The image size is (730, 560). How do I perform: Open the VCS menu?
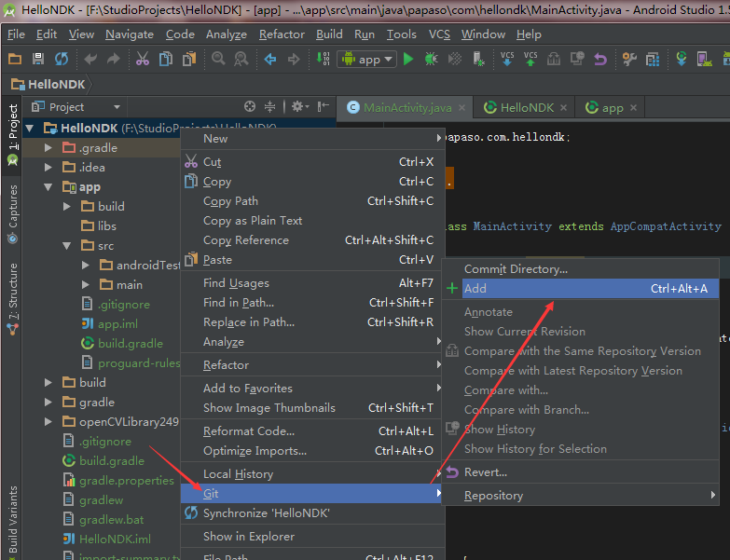439,34
